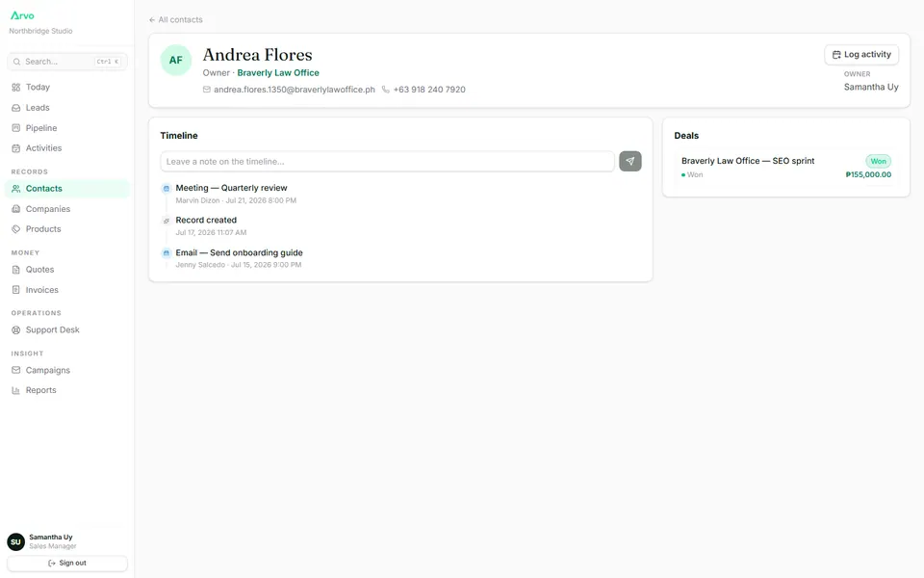Click the Products tag icon
924x578 pixels.
(x=16, y=229)
